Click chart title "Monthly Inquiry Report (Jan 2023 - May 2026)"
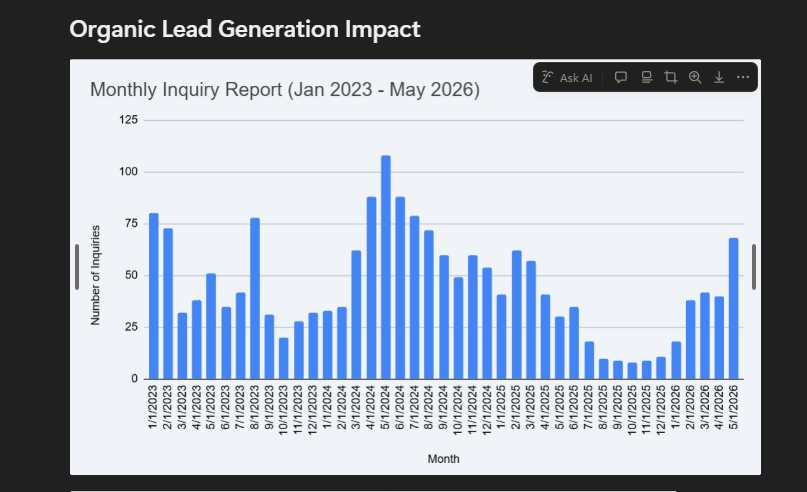 pos(285,90)
